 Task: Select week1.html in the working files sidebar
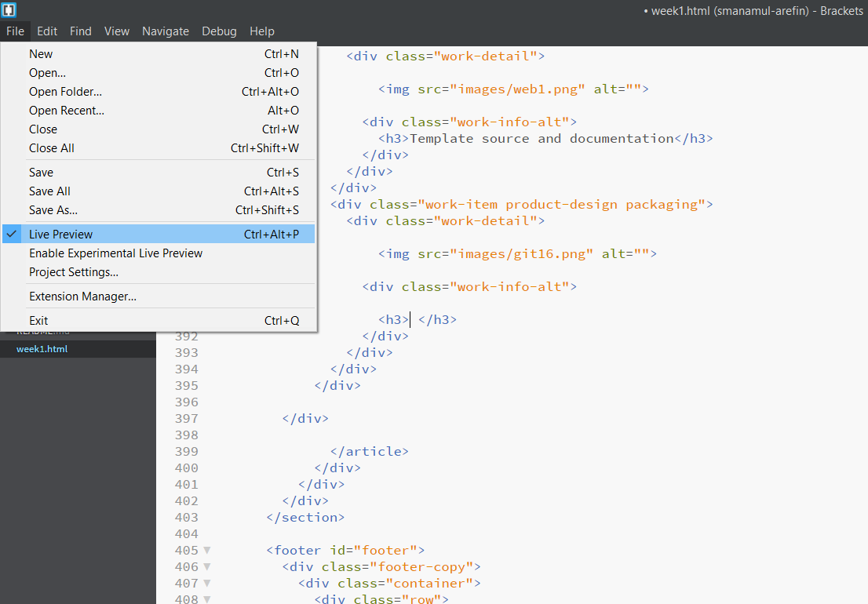click(x=42, y=349)
